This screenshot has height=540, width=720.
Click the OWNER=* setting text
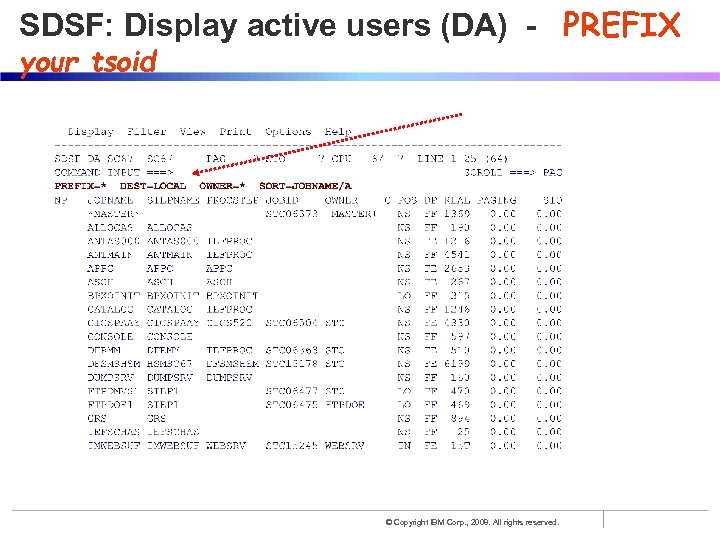click(222, 186)
